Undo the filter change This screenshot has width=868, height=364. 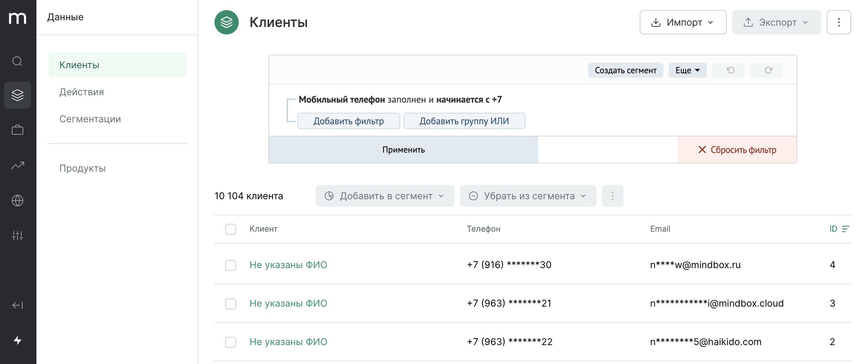728,70
